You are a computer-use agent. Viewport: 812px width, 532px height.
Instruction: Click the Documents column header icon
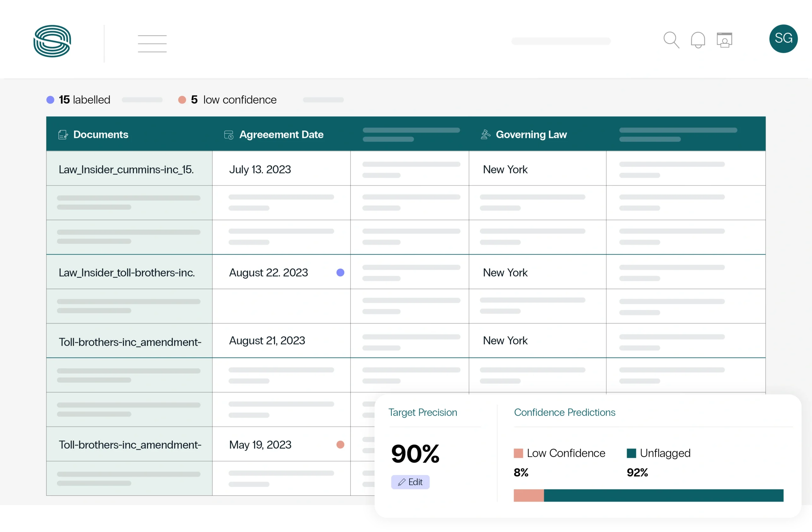pos(63,135)
